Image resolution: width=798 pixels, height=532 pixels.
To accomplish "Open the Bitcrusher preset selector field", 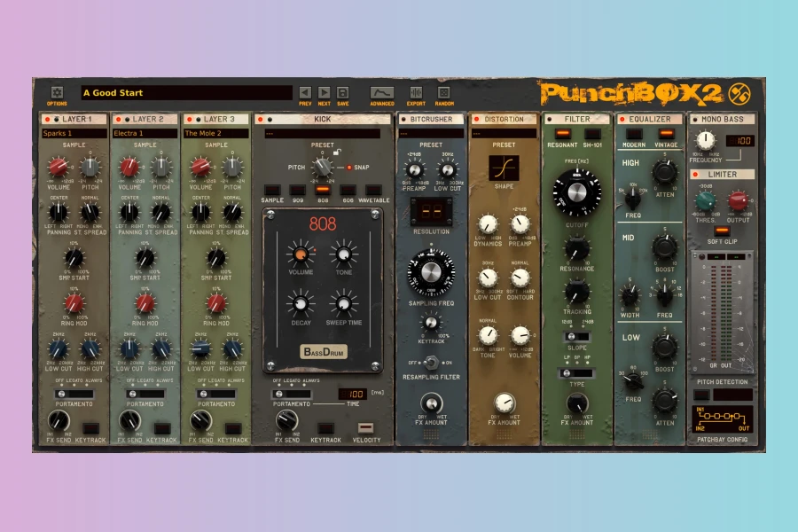I will [x=431, y=133].
